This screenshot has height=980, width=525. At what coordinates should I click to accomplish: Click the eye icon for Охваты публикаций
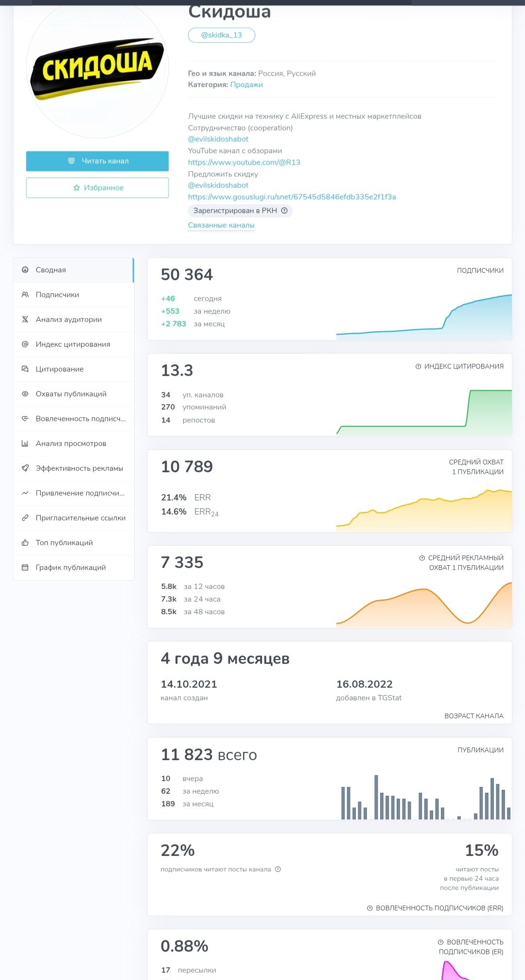25,394
